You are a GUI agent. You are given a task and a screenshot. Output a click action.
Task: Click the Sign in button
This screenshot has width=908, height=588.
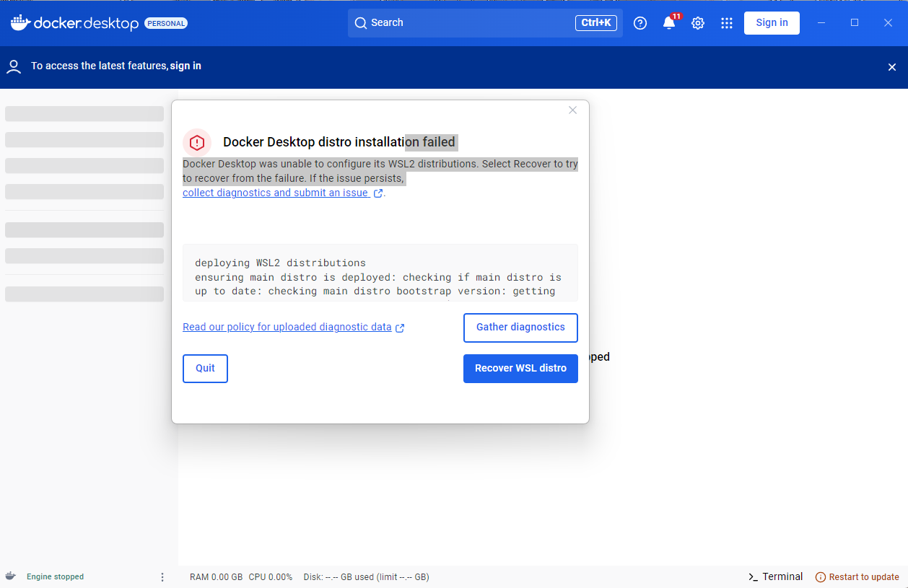(772, 23)
